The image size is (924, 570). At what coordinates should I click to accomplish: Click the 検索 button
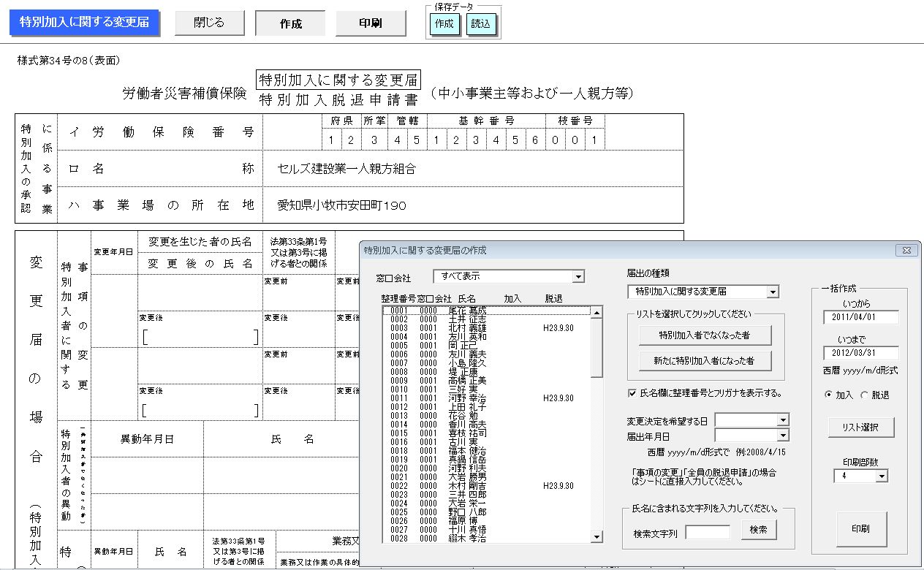click(x=759, y=530)
